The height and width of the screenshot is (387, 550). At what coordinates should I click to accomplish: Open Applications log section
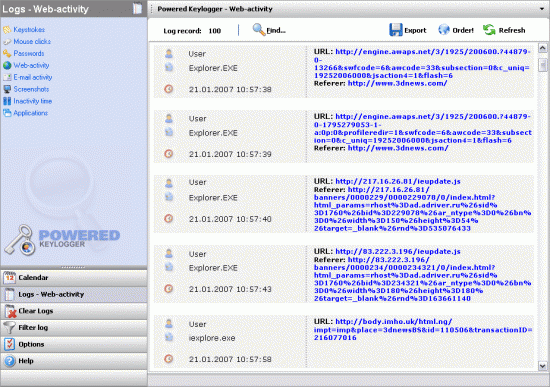pyautogui.click(x=31, y=113)
